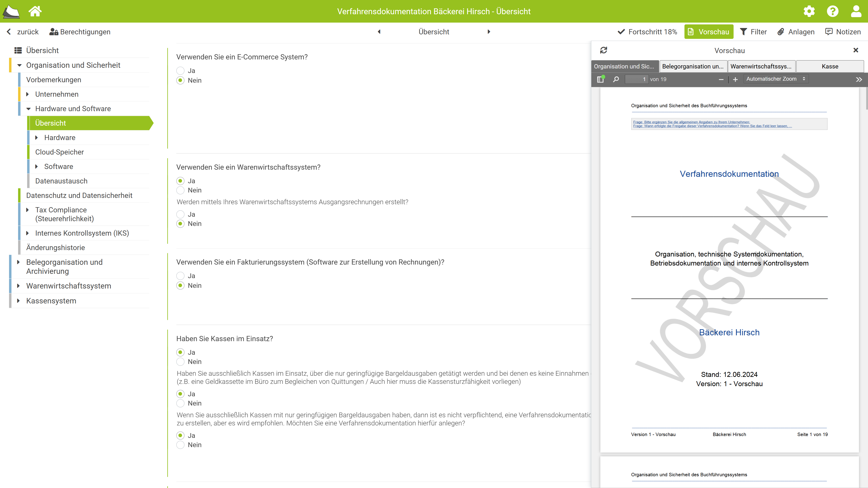Zoom out the PDF preview
Image resolution: width=868 pixels, height=488 pixels.
coord(721,80)
